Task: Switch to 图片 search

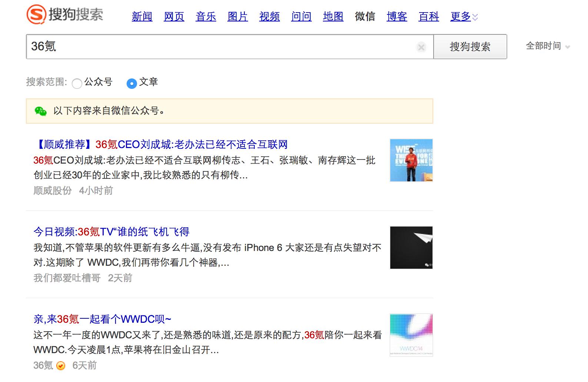Action: pyautogui.click(x=238, y=16)
